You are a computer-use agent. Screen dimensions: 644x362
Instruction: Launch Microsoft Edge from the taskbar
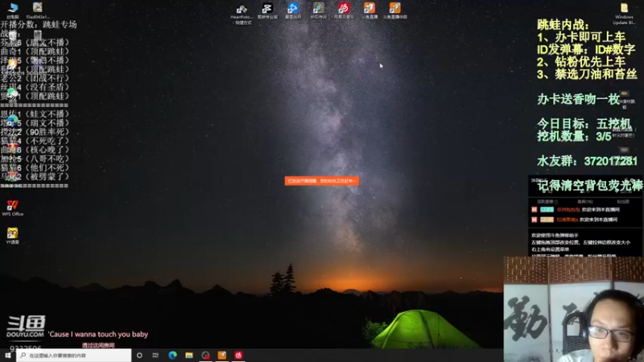[x=172, y=356]
